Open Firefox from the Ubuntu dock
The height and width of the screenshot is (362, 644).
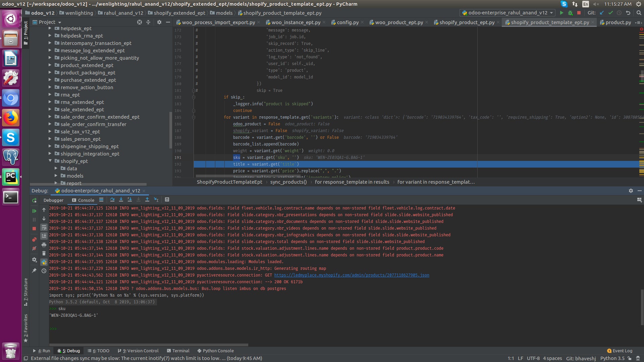[x=11, y=118]
